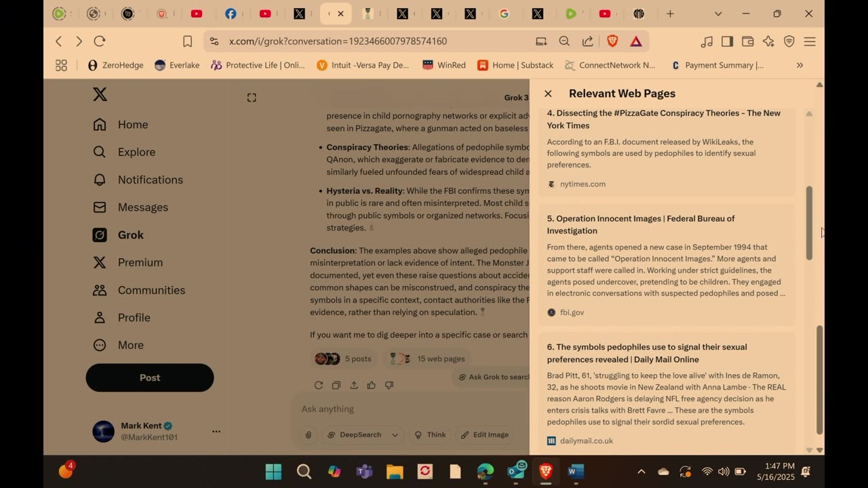Go back in browser history
This screenshot has width=868, height=488.
coord(59,41)
